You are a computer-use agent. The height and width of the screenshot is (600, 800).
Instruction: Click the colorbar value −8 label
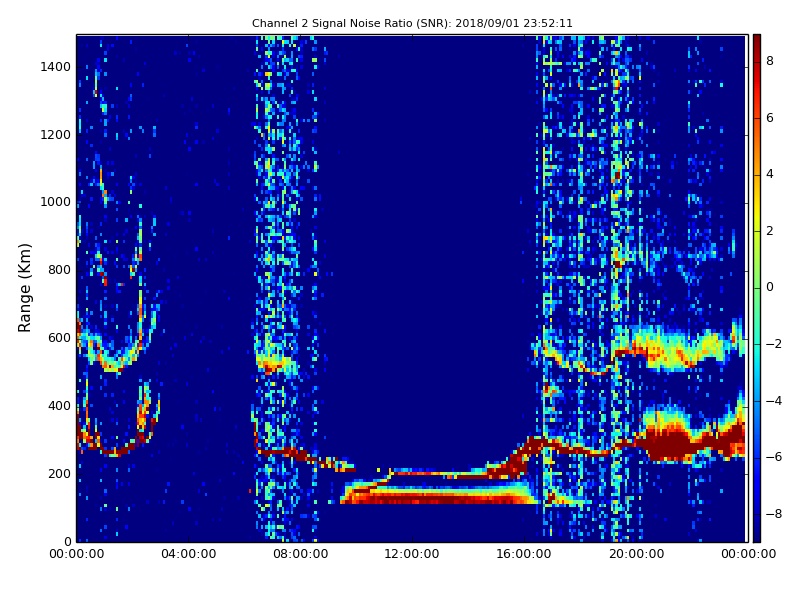(774, 514)
